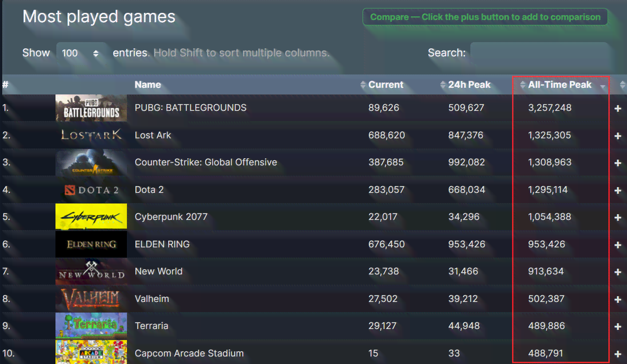The image size is (627, 364).
Task: Open the Counter-Strike game thumbnail
Action: click(91, 162)
